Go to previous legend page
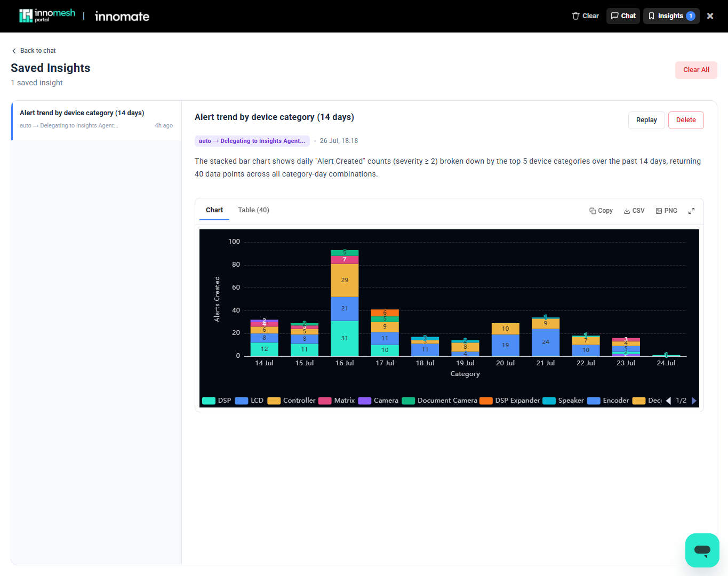The height and width of the screenshot is (576, 728). [668, 401]
